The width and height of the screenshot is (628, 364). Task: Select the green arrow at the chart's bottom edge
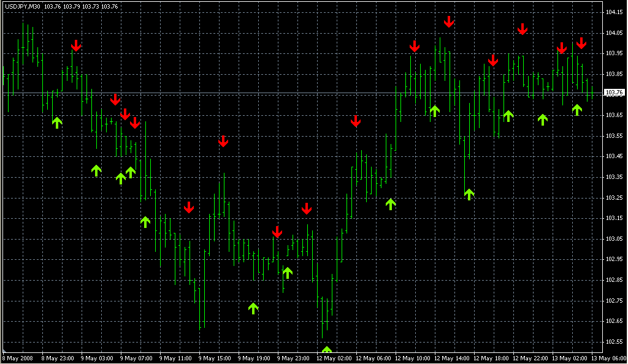327,351
